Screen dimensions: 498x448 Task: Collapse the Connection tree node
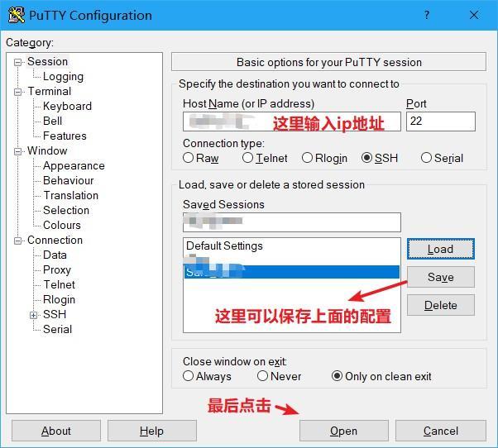tap(18, 241)
